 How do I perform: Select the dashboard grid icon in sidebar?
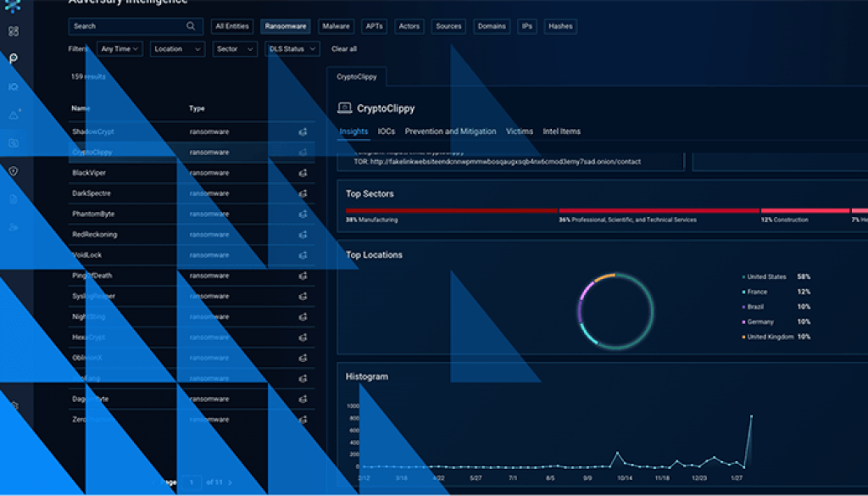14,31
